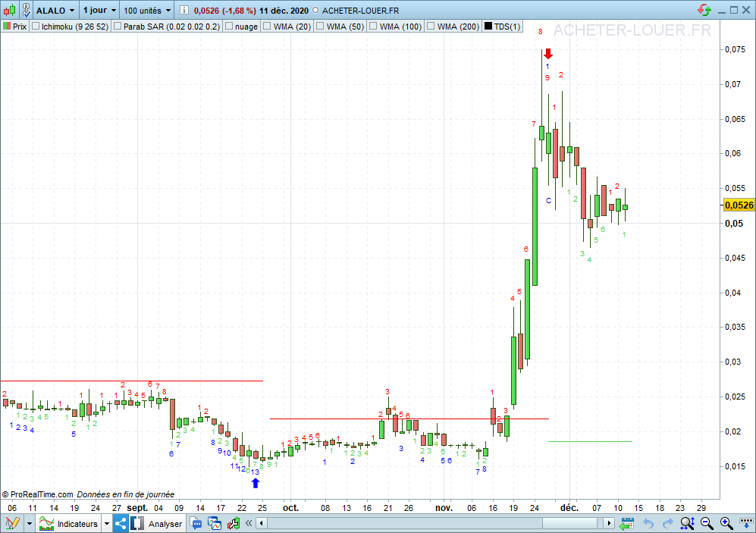Open the '100 unités' dropdown
The height and width of the screenshot is (533, 756).
tap(147, 10)
